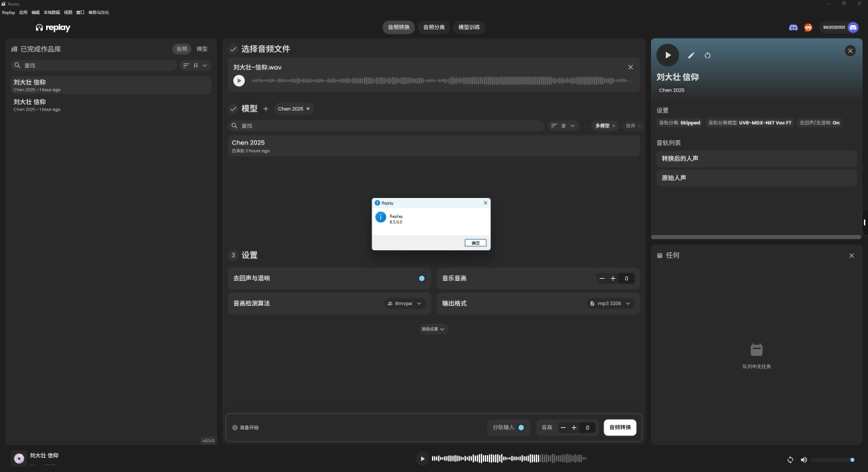868x472 pixels.
Task: Expand the 高级设置 section
Action: [x=434, y=329]
